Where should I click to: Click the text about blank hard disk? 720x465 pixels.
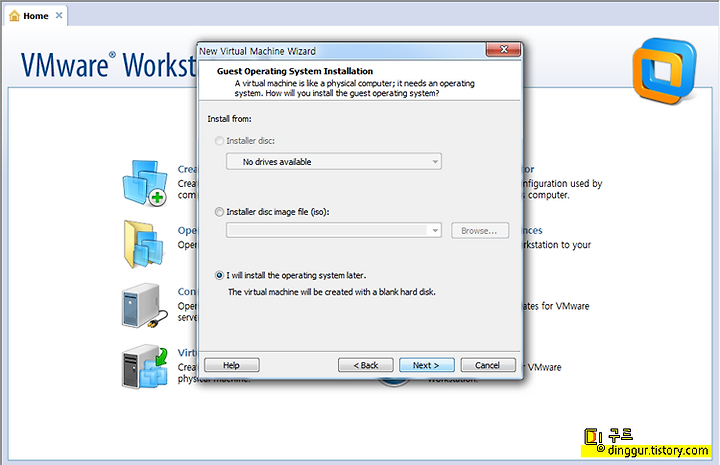click(x=332, y=292)
